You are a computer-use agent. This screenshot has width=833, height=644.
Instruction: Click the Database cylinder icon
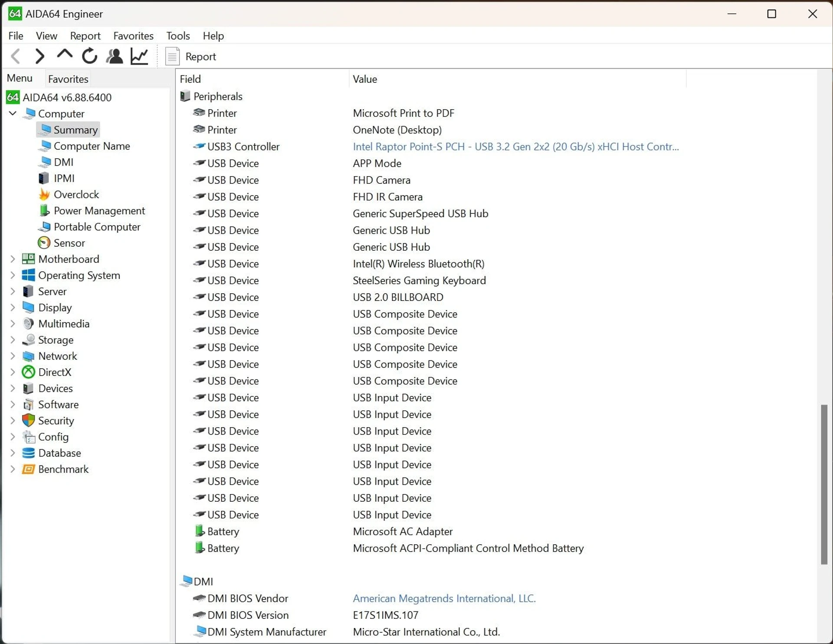29,453
